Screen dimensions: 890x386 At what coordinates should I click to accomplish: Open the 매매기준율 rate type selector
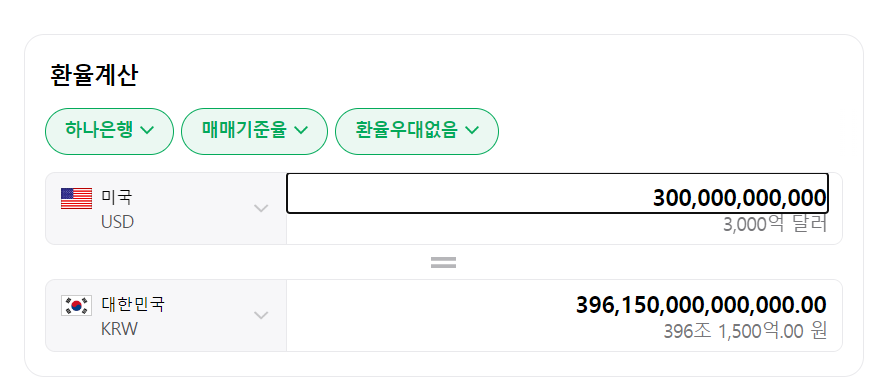254,131
